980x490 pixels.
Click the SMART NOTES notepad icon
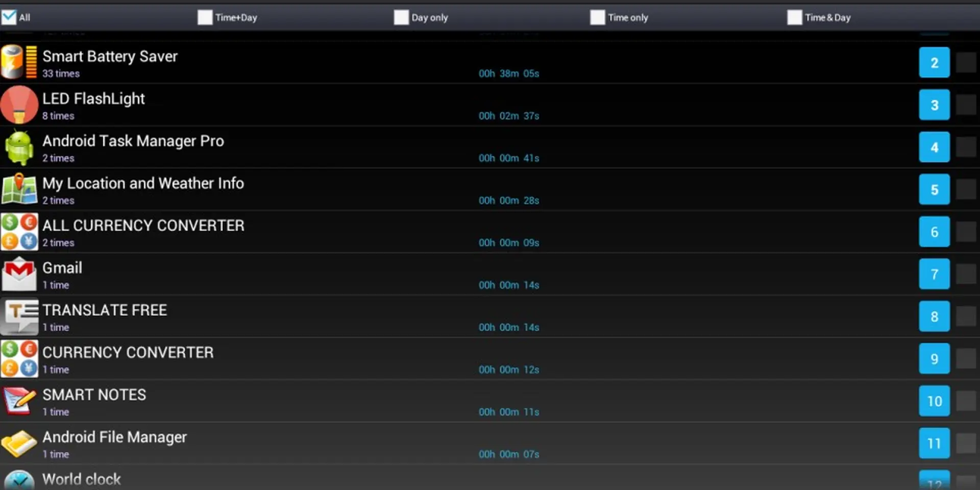pos(19,401)
